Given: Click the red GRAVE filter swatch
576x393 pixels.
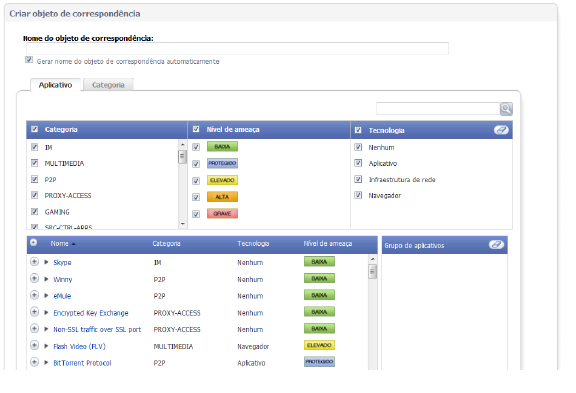Looking at the screenshot, I should click(222, 213).
